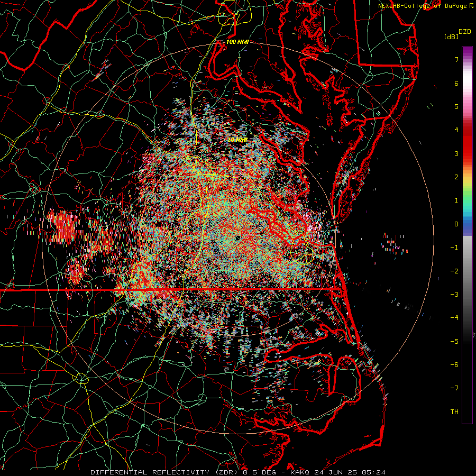
Task: Click the DZD legend title
Action: [464, 32]
